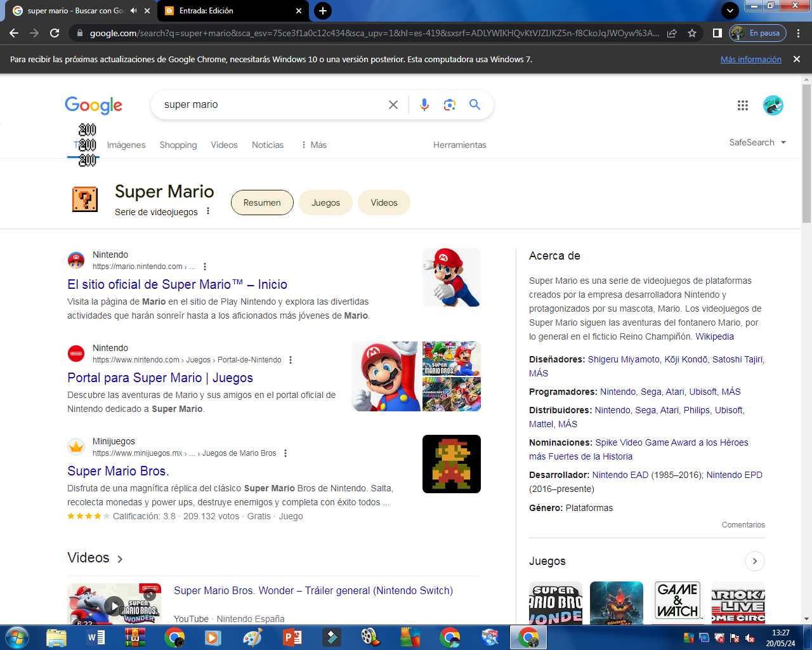Expand the Más search filters menu

[314, 145]
